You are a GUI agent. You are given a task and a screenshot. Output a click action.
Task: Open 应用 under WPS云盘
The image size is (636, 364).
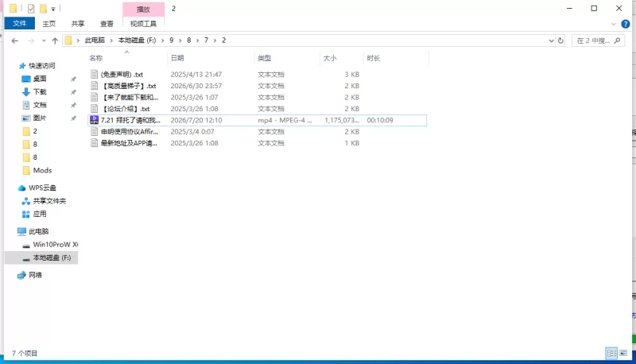click(39, 214)
